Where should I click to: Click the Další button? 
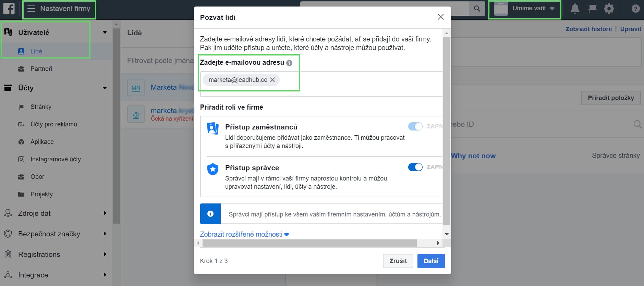click(431, 261)
